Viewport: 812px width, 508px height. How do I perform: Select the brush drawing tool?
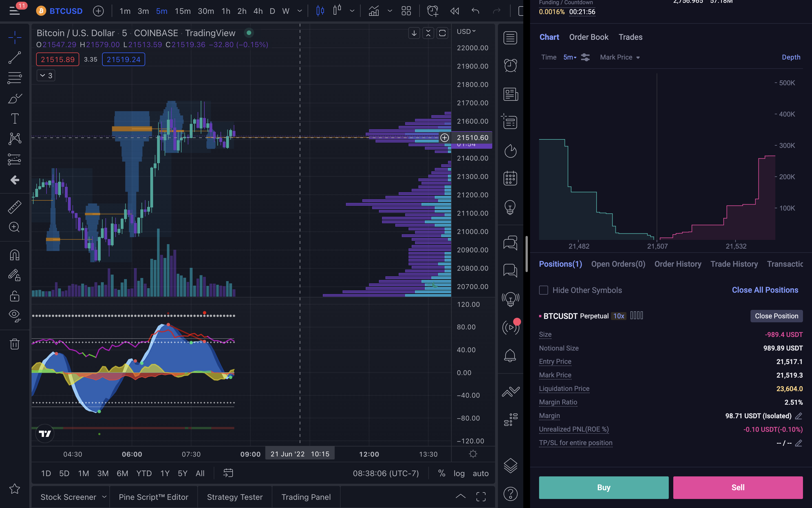[15, 98]
